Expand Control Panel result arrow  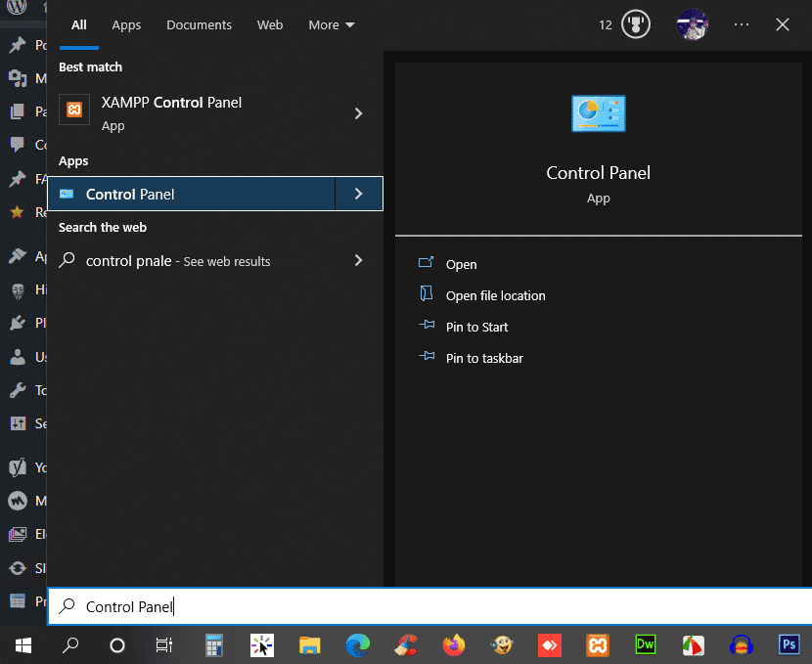[359, 194]
